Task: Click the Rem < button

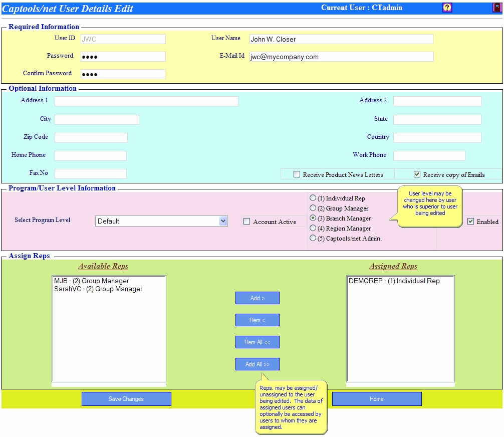Action: (257, 320)
